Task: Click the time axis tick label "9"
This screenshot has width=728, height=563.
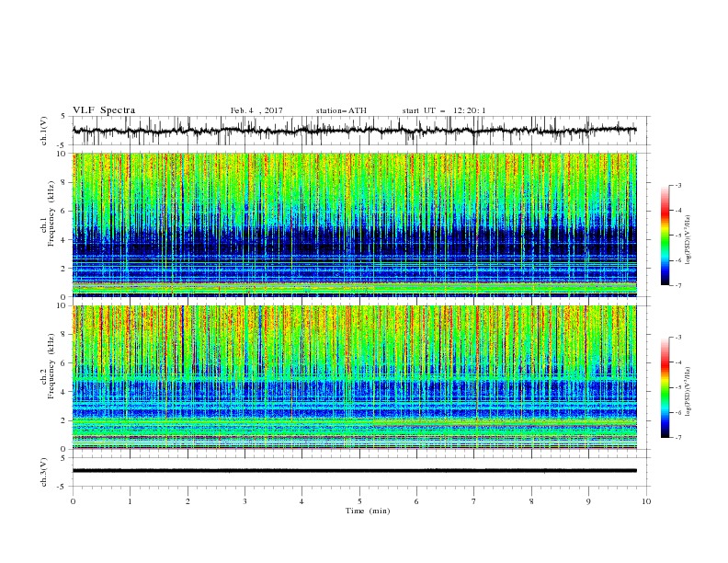Action: click(x=588, y=501)
